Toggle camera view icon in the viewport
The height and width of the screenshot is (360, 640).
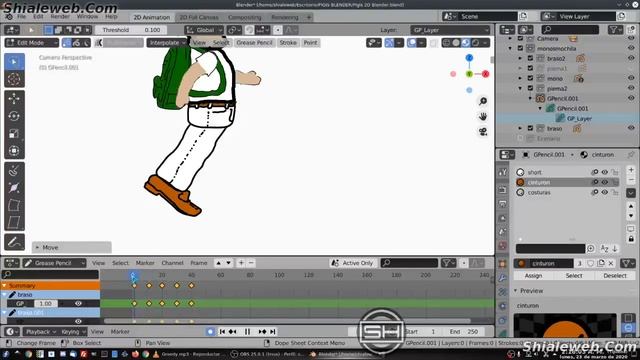click(483, 132)
